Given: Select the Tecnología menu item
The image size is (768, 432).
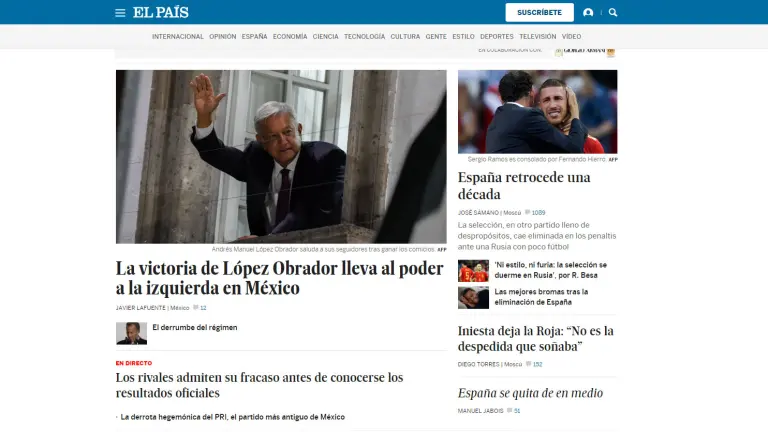Looking at the screenshot, I should (x=364, y=37).
